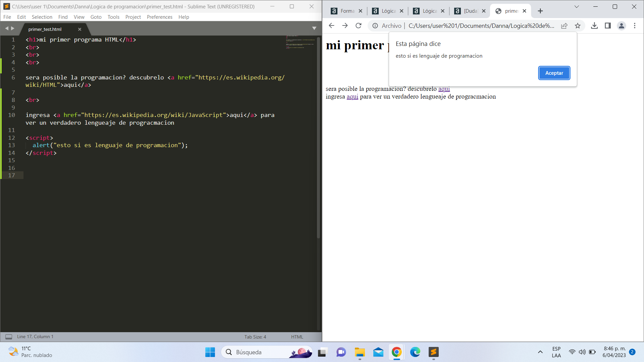Click the Google Chrome icon in taskbar
Viewport: 644px width, 362px height.
(397, 352)
